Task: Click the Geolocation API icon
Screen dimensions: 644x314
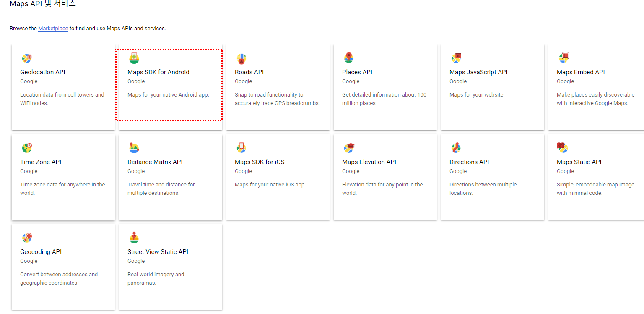Action: [x=27, y=58]
